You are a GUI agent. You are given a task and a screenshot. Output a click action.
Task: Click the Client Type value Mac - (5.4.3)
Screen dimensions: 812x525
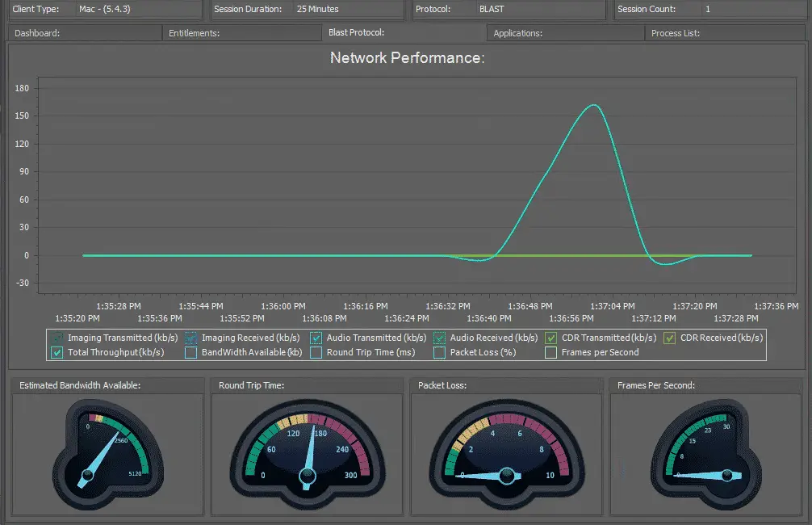[x=105, y=9]
